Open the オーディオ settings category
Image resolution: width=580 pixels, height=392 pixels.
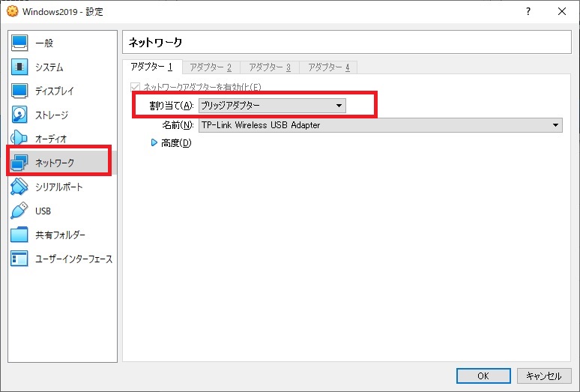pyautogui.click(x=62, y=139)
